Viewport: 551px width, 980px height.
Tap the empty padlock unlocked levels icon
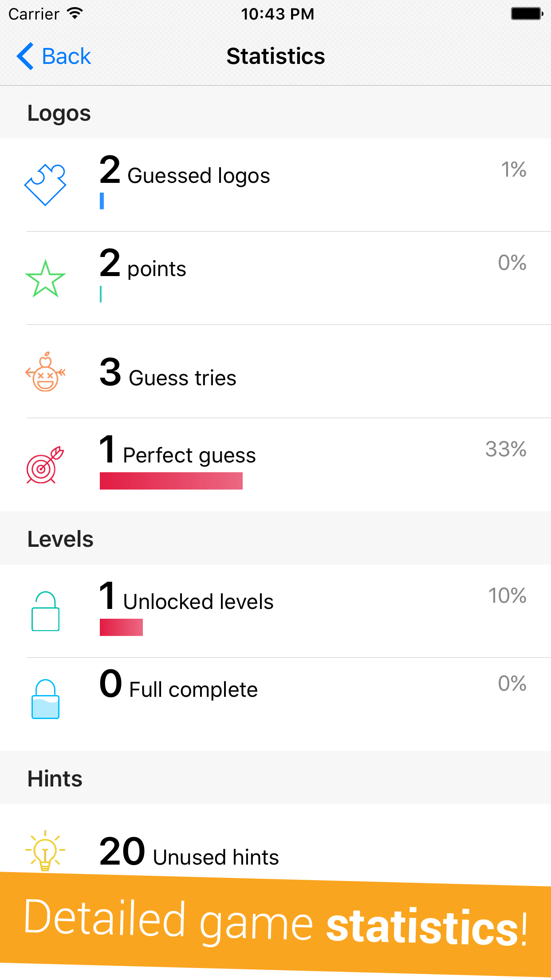click(45, 611)
